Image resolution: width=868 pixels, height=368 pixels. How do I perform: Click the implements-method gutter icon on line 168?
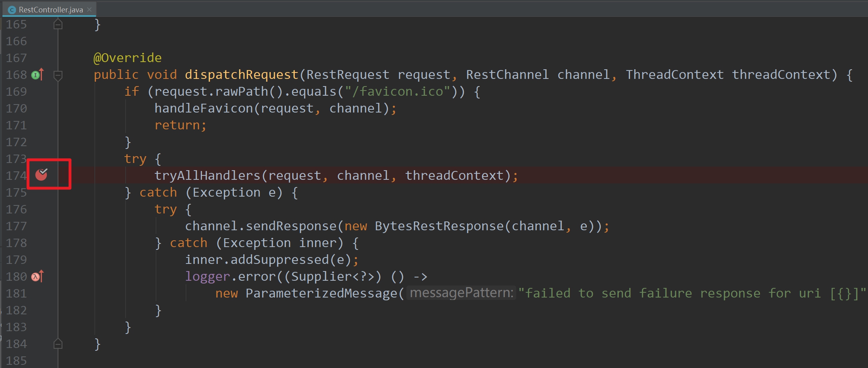tap(37, 74)
